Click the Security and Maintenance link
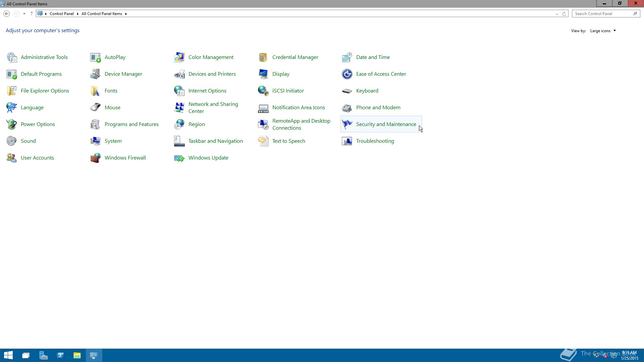The image size is (644, 362). [386, 124]
